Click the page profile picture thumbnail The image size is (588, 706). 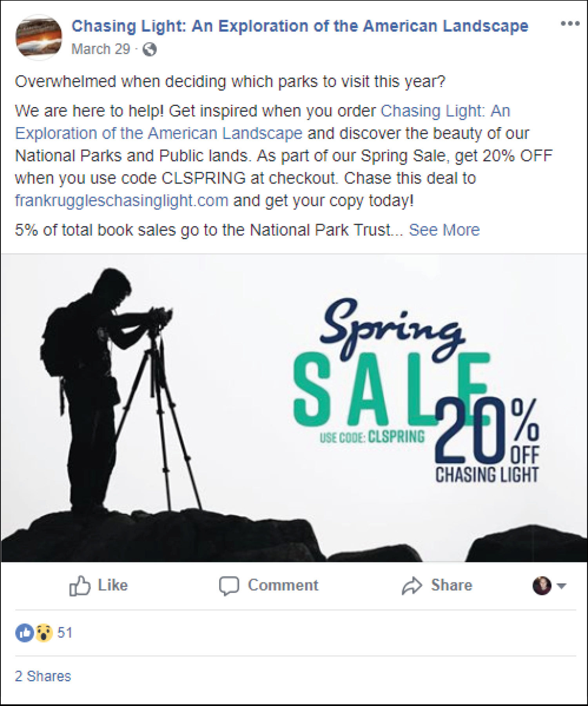[x=38, y=37]
